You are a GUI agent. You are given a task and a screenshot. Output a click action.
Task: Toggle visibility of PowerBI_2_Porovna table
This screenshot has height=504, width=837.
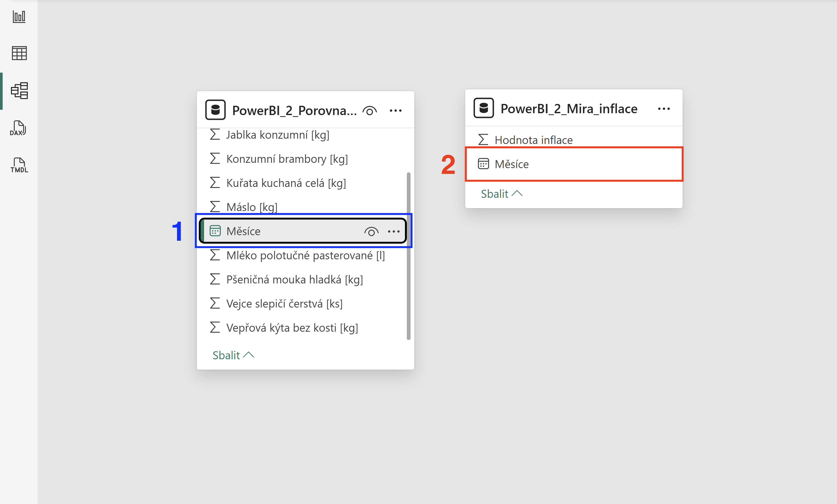pos(370,111)
